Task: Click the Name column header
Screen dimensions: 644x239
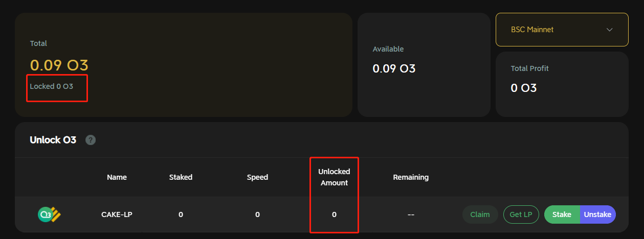Action: (117, 177)
